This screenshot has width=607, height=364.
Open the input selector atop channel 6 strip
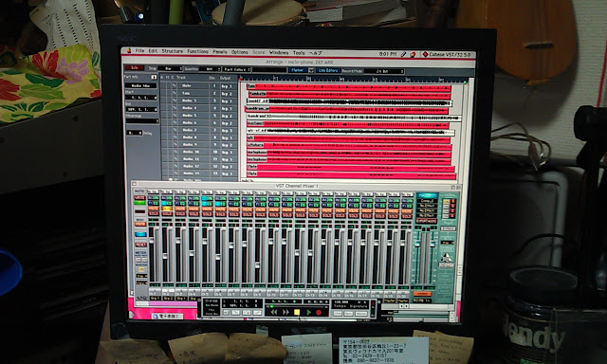(x=220, y=192)
